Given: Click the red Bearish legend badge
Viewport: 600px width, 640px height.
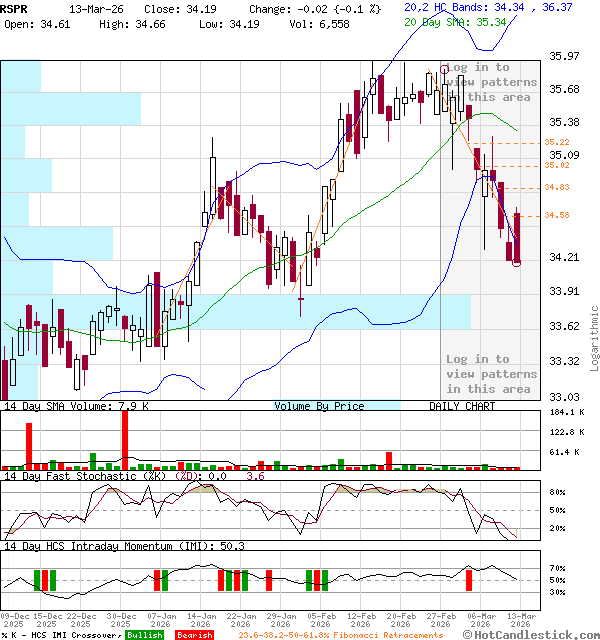Looking at the screenshot, I should (195, 635).
